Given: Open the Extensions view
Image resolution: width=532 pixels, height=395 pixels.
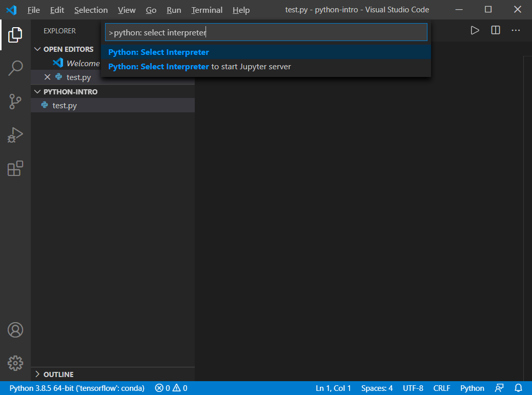Looking at the screenshot, I should (x=15, y=168).
